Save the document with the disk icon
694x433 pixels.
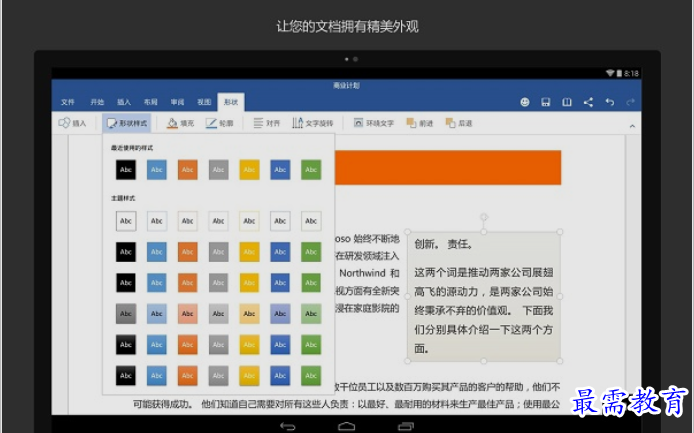tap(546, 102)
